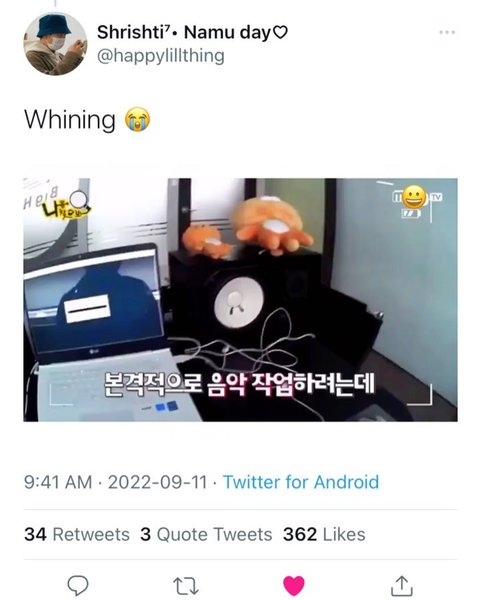Play the embedded video thumbnail

pyautogui.click(x=240, y=300)
